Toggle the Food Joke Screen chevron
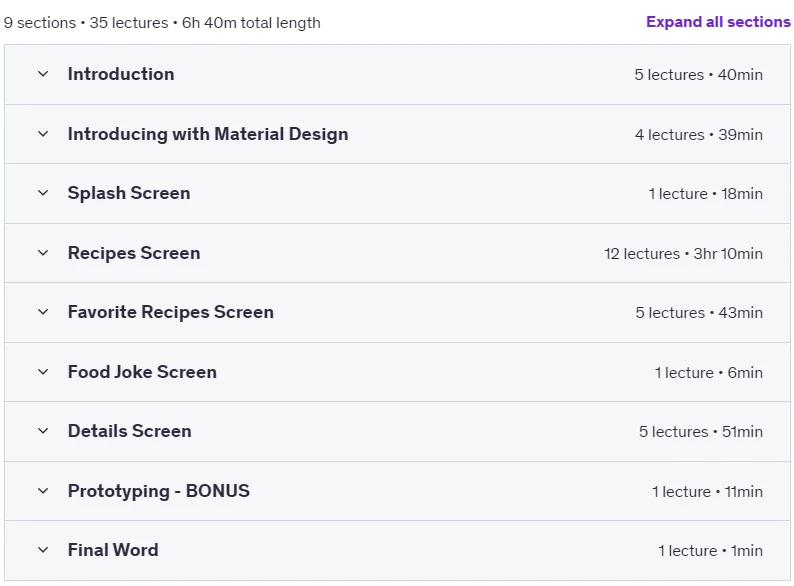The width and height of the screenshot is (794, 586). 43,372
